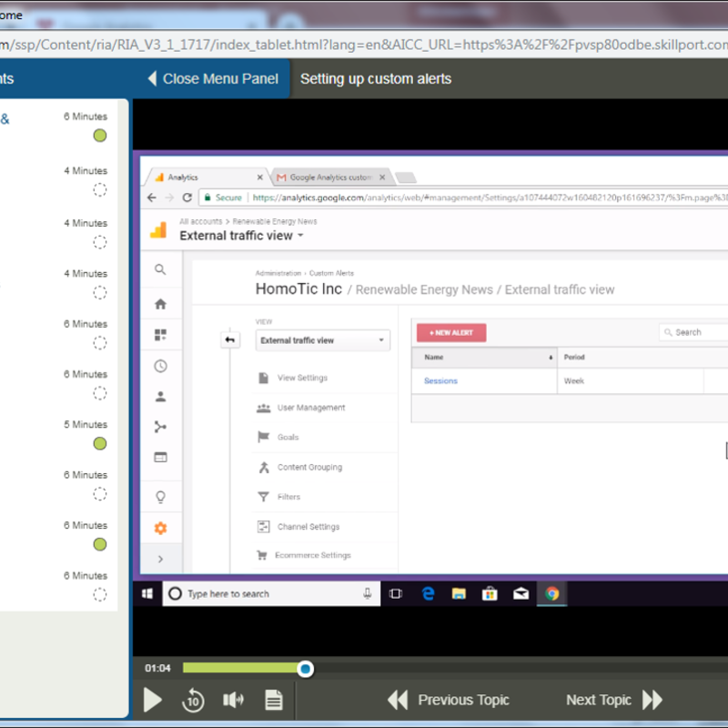728x728 pixels.
Task: Open the Sessions alert link
Action: pos(440,380)
